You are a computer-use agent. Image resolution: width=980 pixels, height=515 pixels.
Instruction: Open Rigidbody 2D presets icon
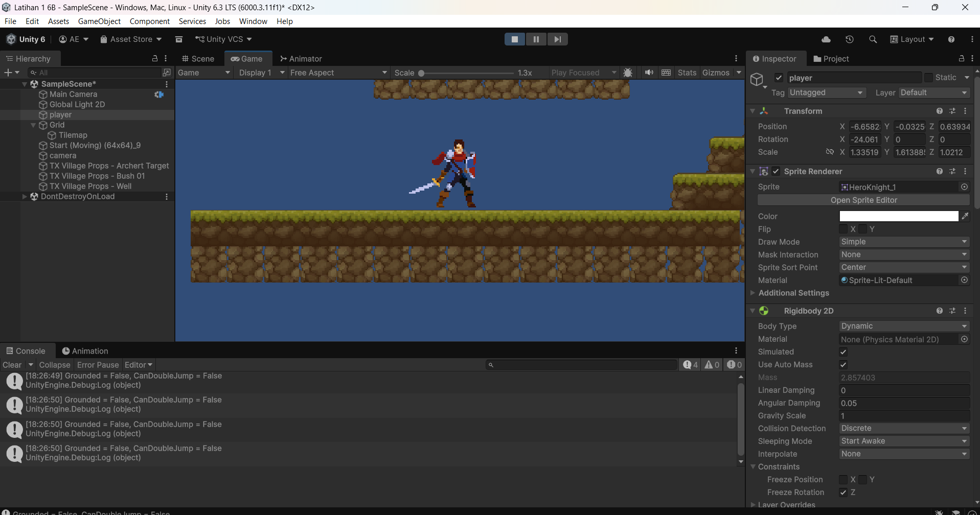[x=952, y=311]
